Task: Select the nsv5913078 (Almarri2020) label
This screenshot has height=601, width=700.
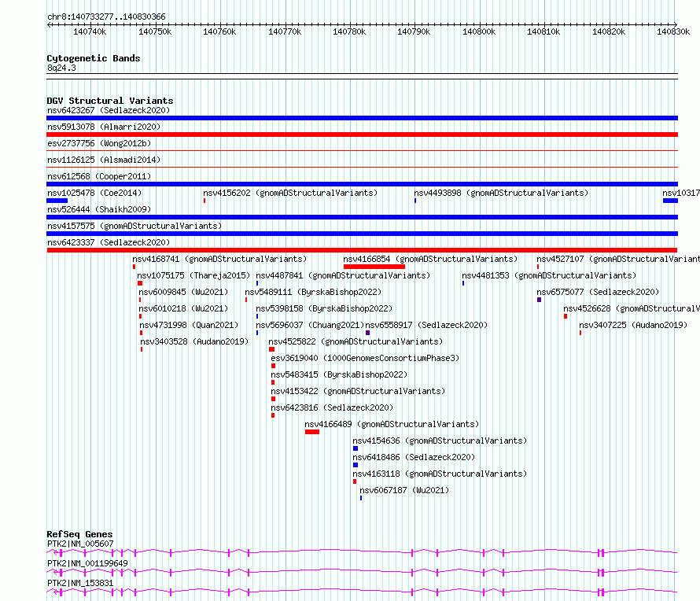Action: (x=104, y=127)
